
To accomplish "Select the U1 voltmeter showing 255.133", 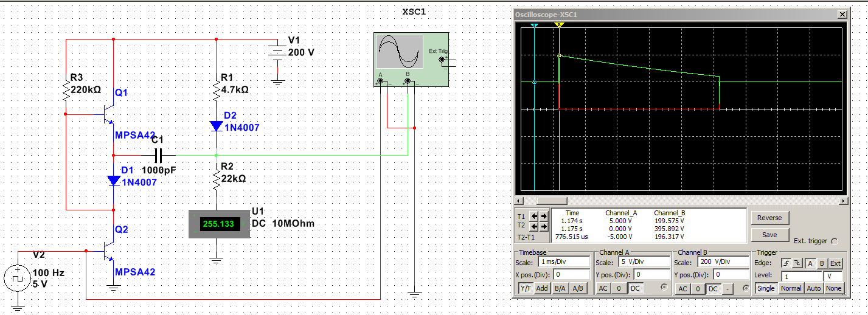I will pyautogui.click(x=219, y=224).
